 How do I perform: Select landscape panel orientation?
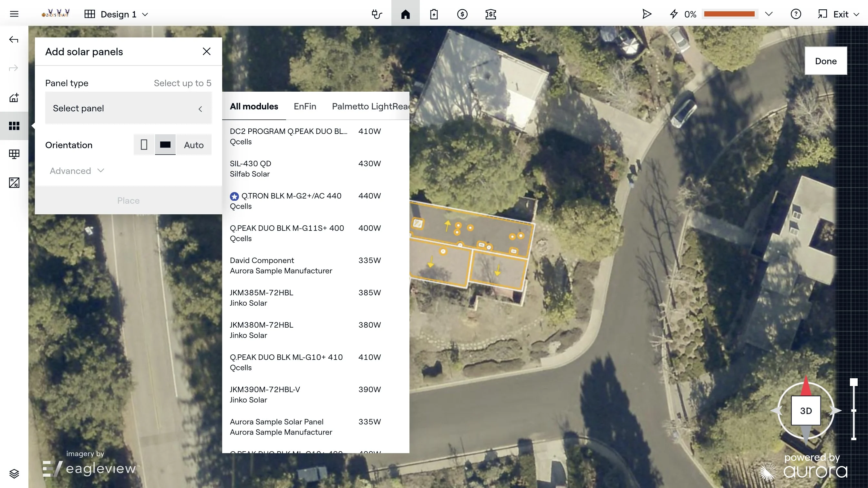(165, 145)
